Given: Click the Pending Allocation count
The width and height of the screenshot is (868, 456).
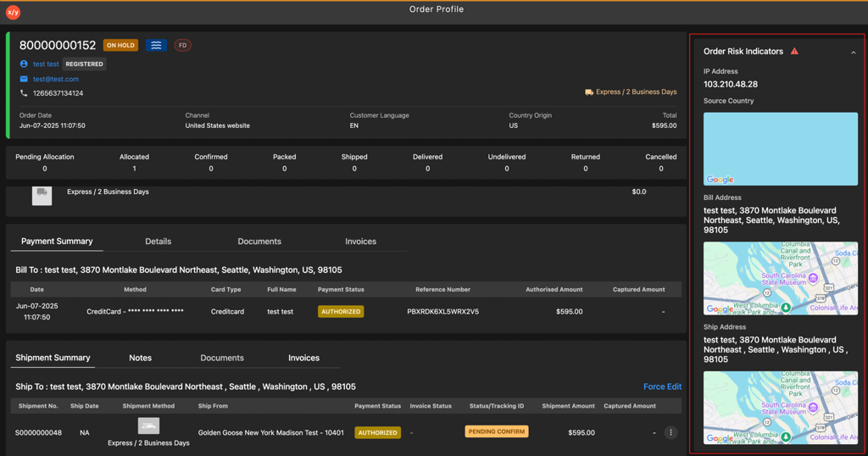Looking at the screenshot, I should point(45,169).
